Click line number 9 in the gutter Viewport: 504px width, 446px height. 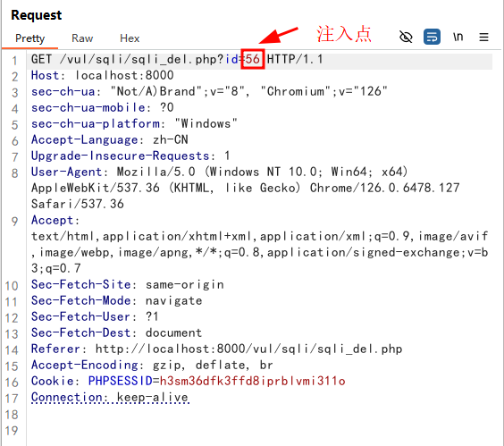click(14, 222)
